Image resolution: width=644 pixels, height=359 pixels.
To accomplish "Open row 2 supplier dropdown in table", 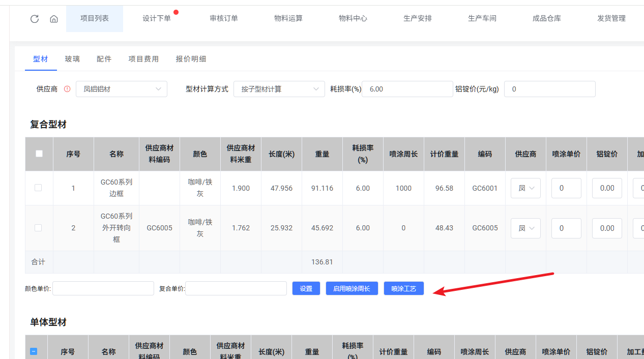I will pos(525,228).
